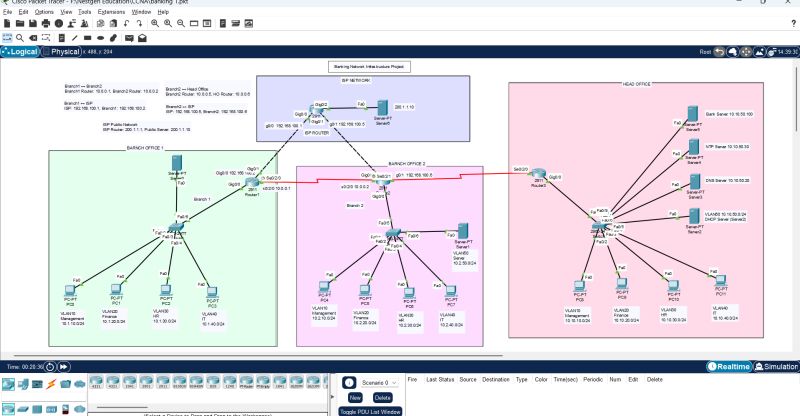Viewport: 800px width, 416px height.
Task: Click the Redo arrow icon
Action: pyautogui.click(x=139, y=23)
